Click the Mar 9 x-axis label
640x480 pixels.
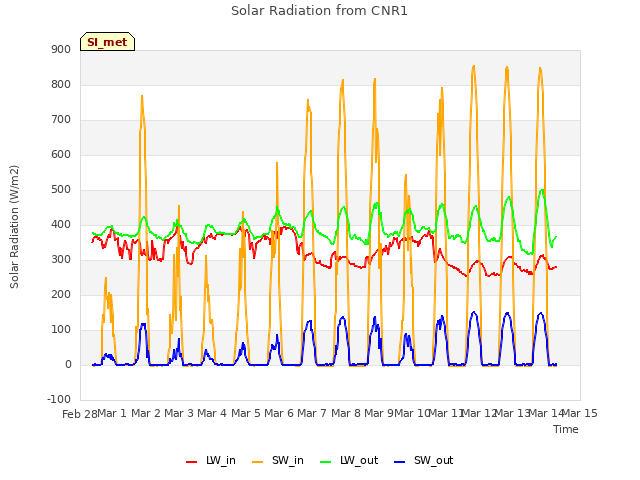point(379,413)
